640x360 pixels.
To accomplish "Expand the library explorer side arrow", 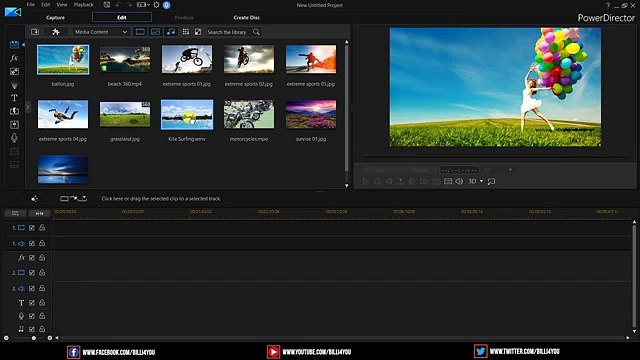I will 28,108.
